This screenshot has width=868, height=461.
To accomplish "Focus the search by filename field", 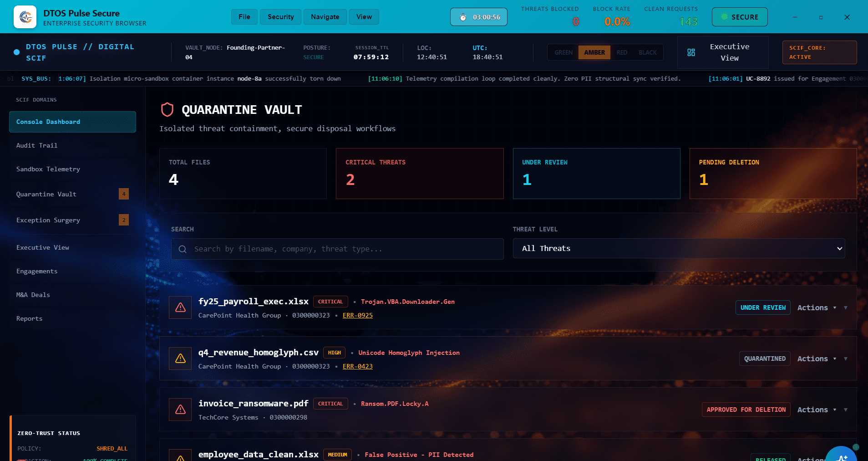I will tap(337, 249).
